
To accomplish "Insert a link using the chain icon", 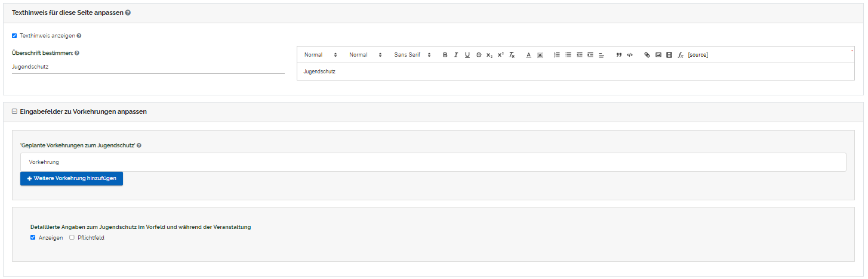I will pyautogui.click(x=647, y=55).
